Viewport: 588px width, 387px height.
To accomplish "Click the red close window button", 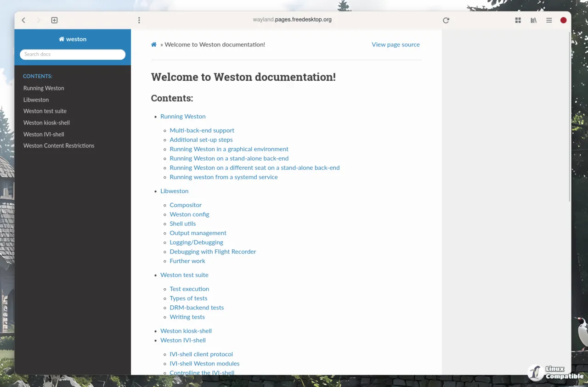I will [563, 20].
